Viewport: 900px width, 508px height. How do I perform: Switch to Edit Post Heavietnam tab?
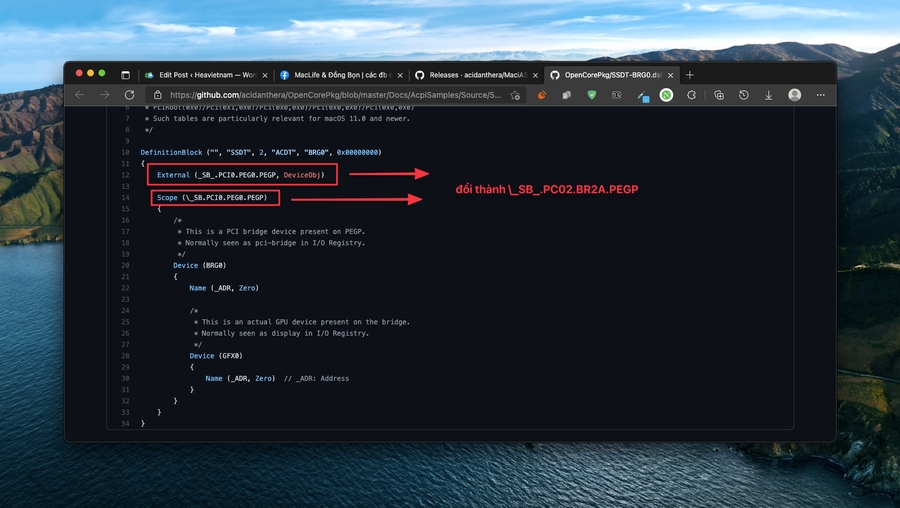[200, 75]
